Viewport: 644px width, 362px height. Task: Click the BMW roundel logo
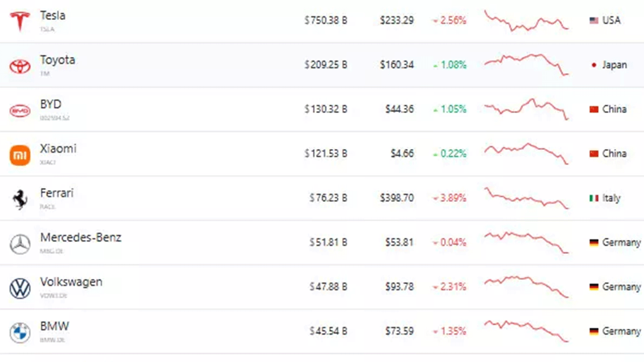click(20, 332)
